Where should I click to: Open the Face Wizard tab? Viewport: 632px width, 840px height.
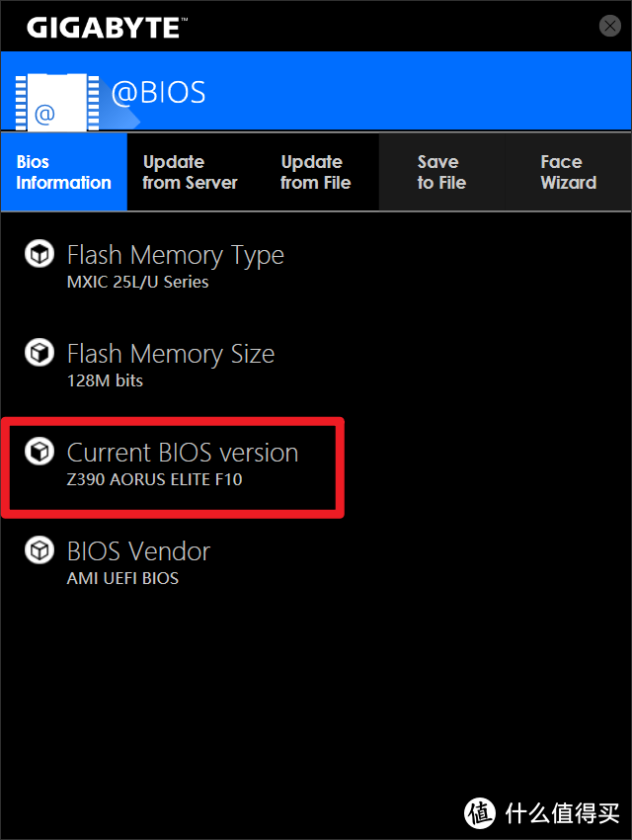tap(568, 172)
